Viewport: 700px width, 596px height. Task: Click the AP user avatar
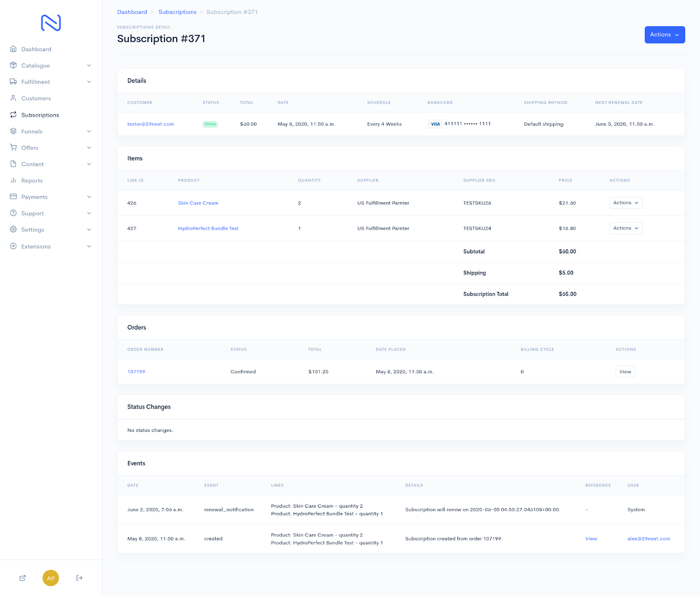(x=51, y=578)
